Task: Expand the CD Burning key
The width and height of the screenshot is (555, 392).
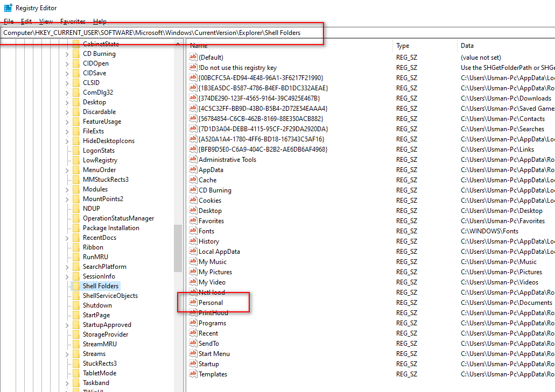Action: tap(67, 54)
